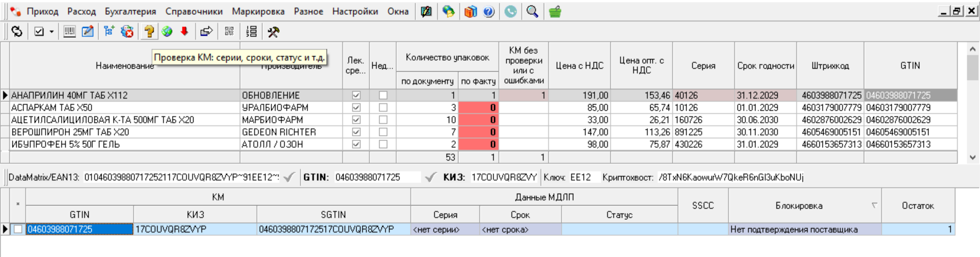Click the Остаток column header
980x257 pixels.
point(918,205)
